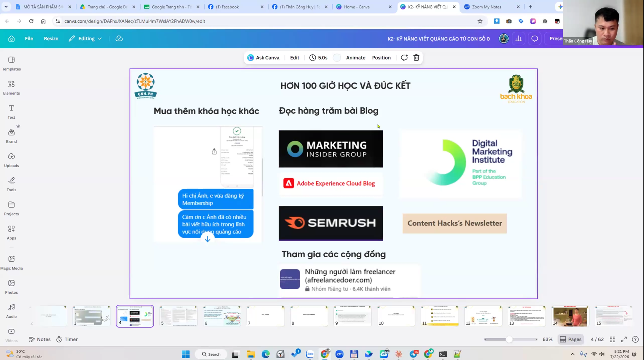Open the Projects panel
The height and width of the screenshot is (360, 644).
[x=11, y=208]
